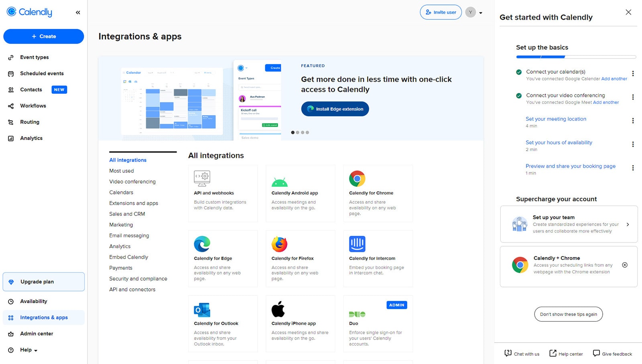Click the Workflows icon in sidebar
642x364 pixels.
[11, 106]
